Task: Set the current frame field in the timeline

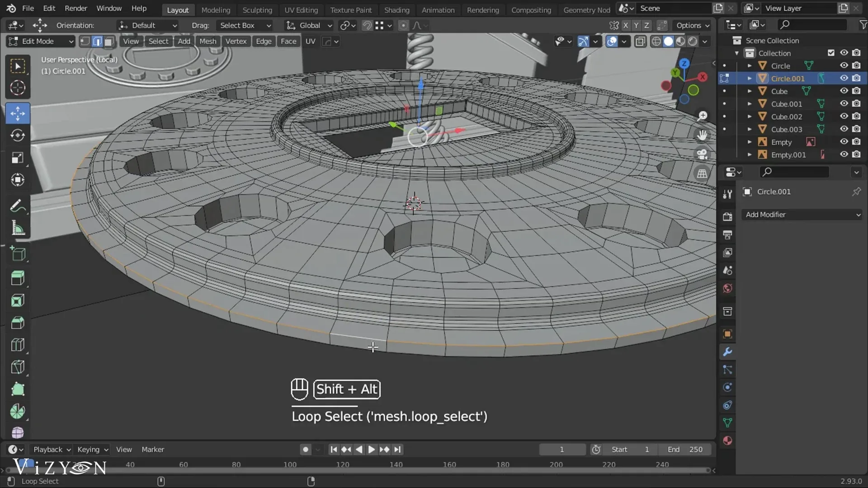Action: click(x=562, y=449)
